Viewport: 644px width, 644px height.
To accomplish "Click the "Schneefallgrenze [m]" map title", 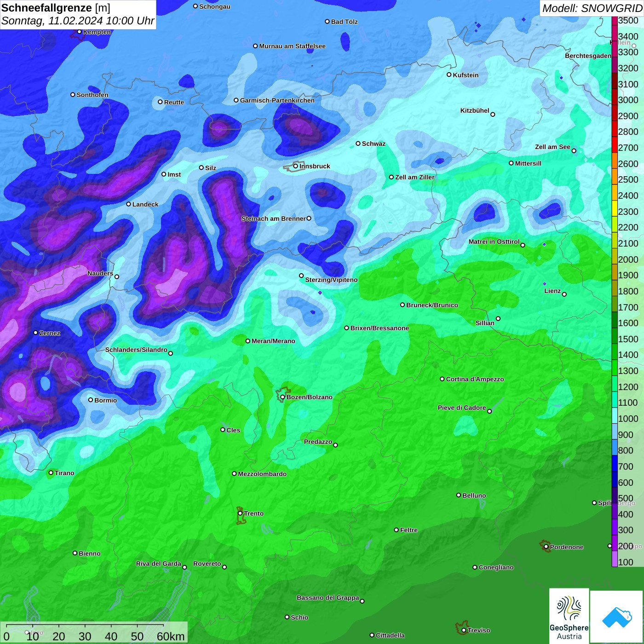I will (x=56, y=8).
